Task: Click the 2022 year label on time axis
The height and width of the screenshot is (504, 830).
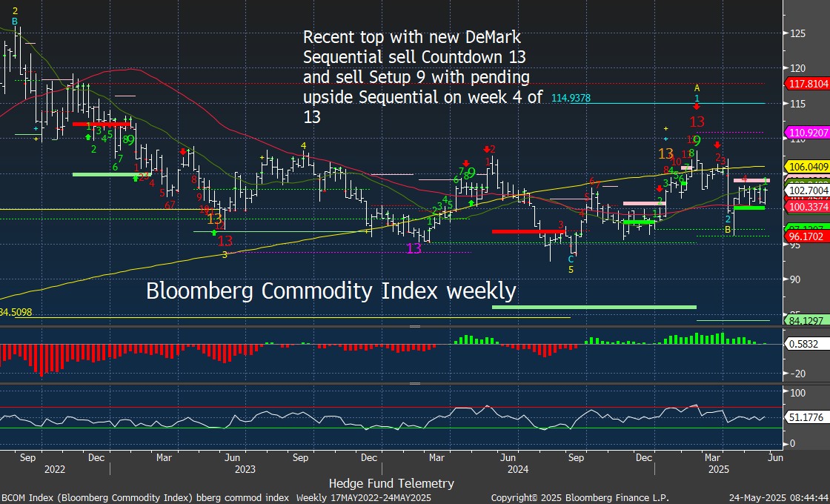Action: point(55,469)
